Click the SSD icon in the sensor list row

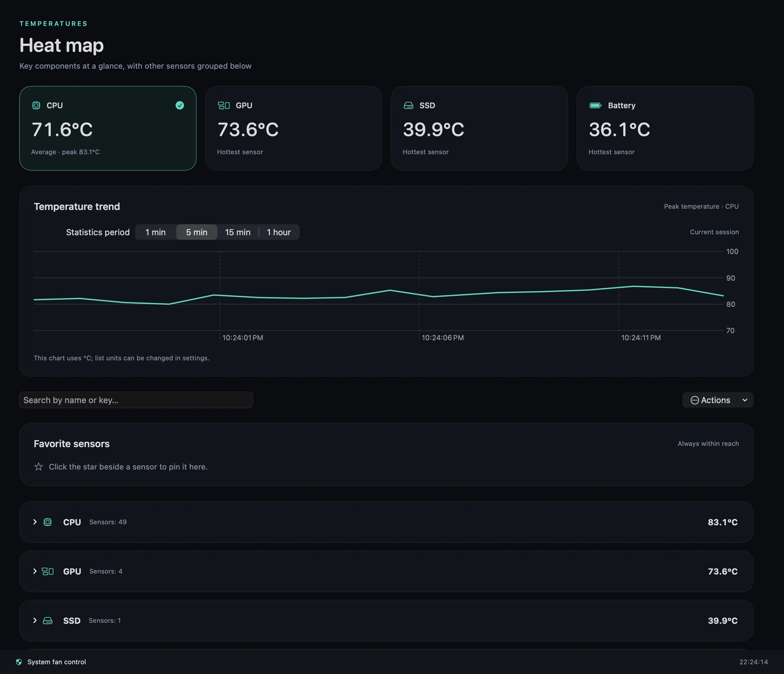coord(47,620)
